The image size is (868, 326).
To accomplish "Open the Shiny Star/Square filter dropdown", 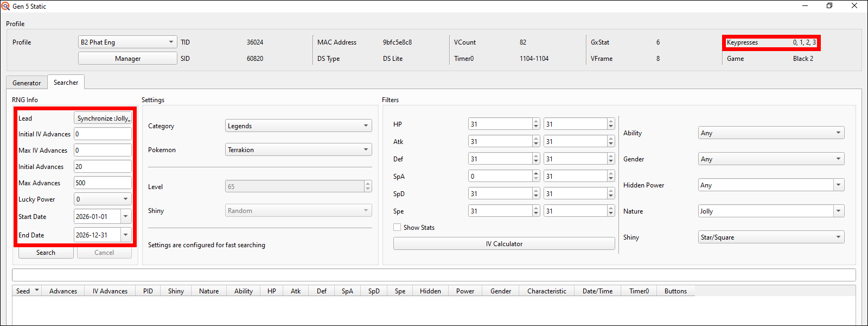I will [771, 237].
